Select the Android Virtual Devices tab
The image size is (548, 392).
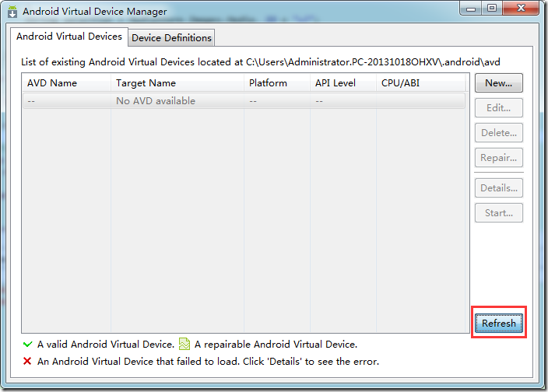69,37
